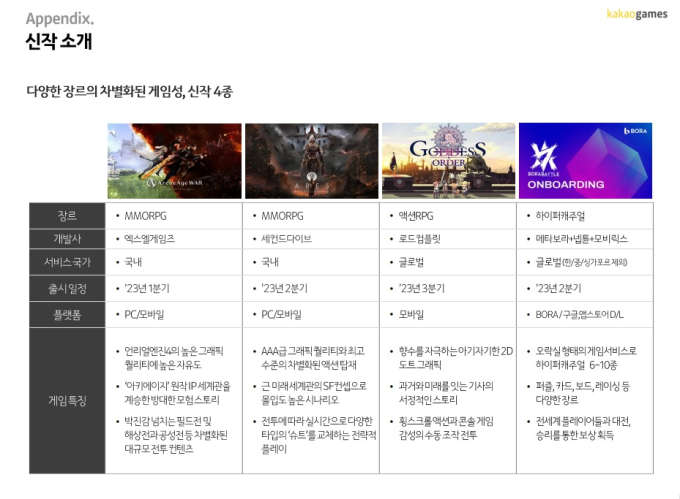Select the '개발사' row header
This screenshot has height=499, width=680.
(x=67, y=239)
